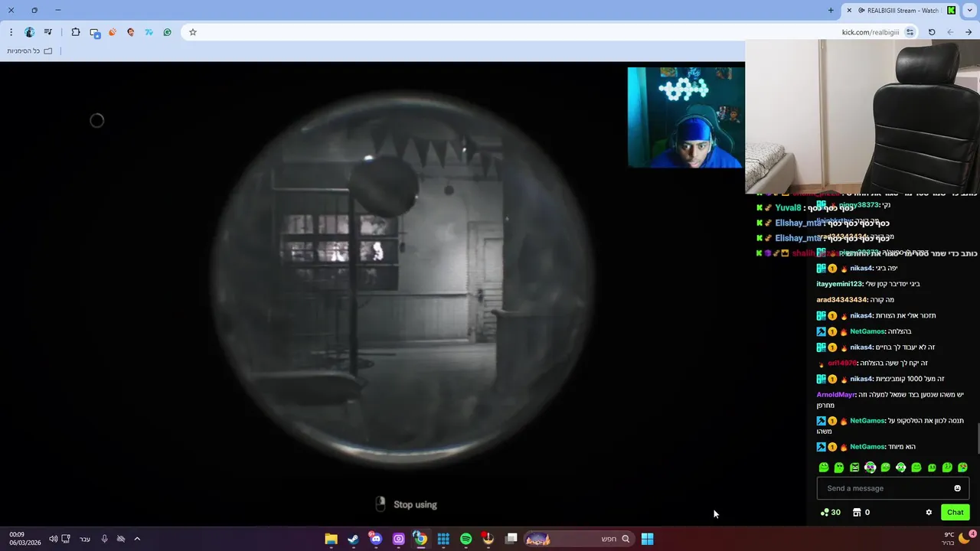980x551 pixels.
Task: Click the screen capture extension icon
Action: click(95, 32)
